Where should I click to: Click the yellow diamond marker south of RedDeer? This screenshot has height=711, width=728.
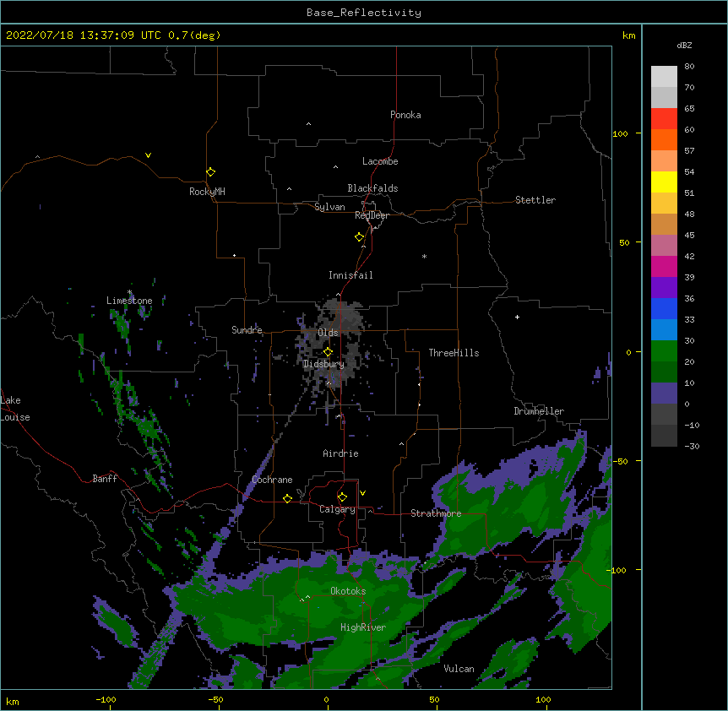[360, 237]
